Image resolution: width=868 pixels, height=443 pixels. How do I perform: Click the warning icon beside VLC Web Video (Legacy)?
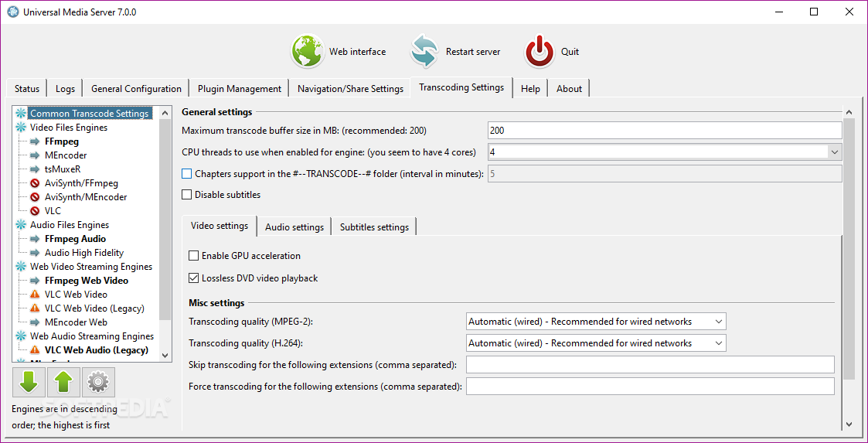36,308
